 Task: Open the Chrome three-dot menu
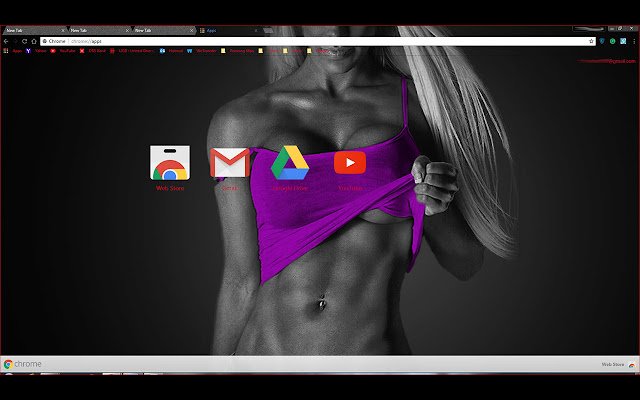click(634, 41)
